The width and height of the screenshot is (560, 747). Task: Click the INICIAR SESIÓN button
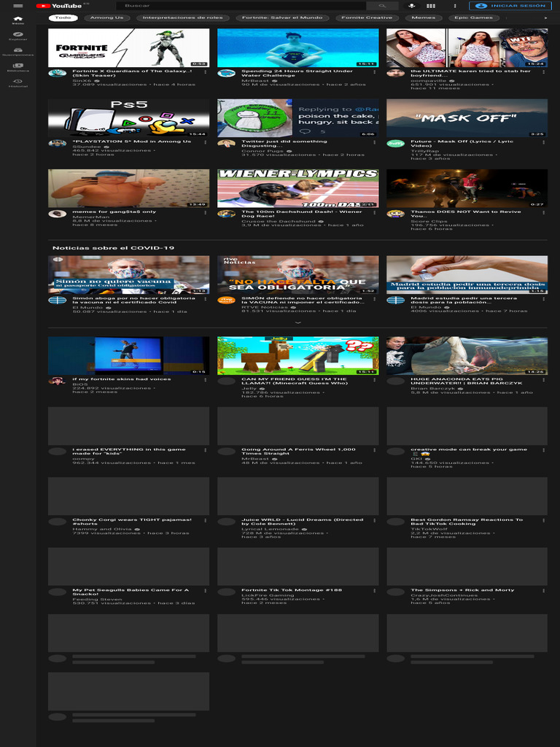click(510, 6)
